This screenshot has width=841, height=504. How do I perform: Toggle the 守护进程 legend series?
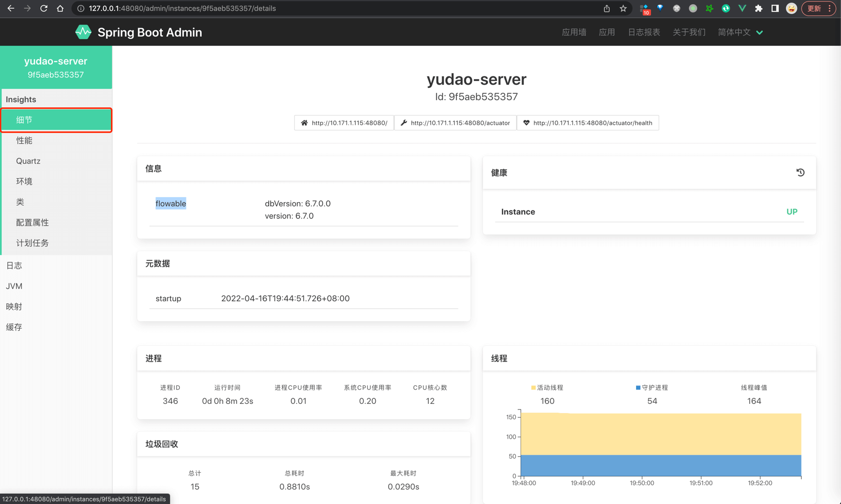pos(652,387)
